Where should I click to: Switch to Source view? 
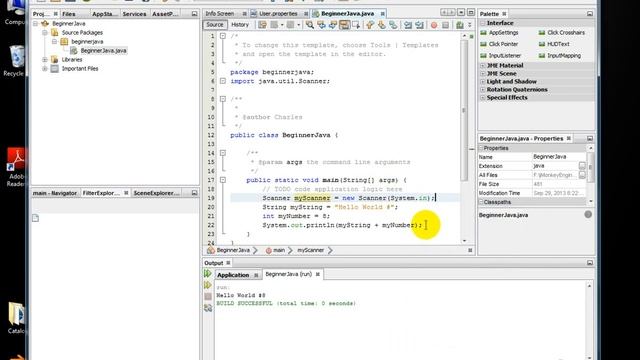(x=215, y=24)
